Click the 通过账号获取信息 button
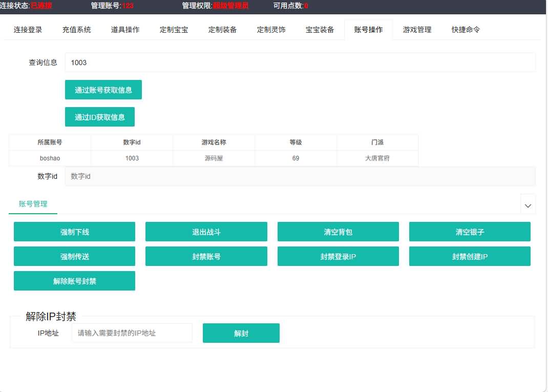The image size is (548, 392). pos(103,90)
